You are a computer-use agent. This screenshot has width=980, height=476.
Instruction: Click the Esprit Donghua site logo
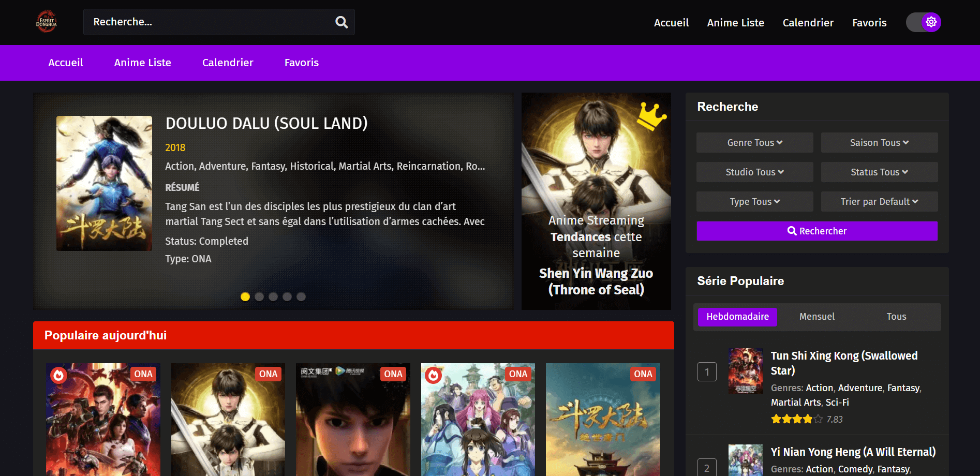click(x=46, y=22)
